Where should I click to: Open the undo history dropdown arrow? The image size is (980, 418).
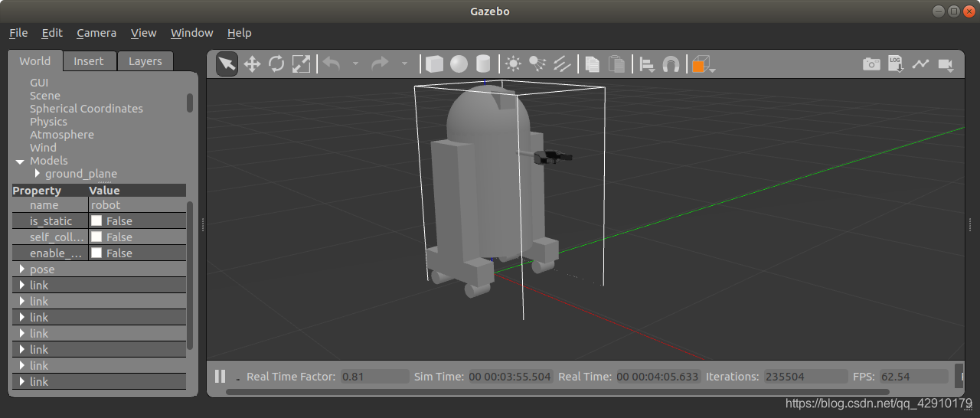pyautogui.click(x=355, y=64)
